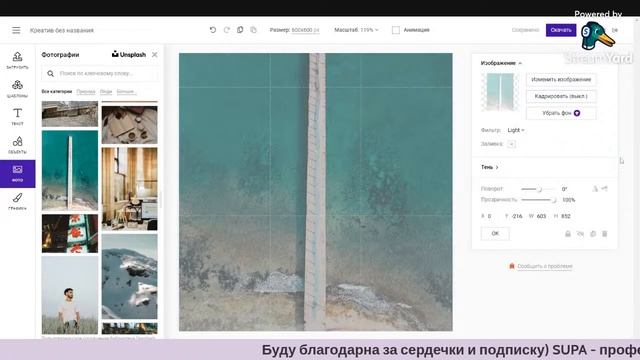This screenshot has width=640, height=360.
Task: Open the Upload (Загрузить) sidebar tool
Action: point(17,60)
